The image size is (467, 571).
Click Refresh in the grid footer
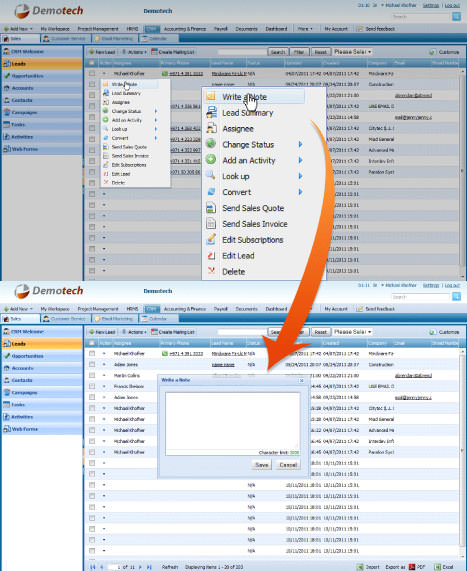point(170,567)
